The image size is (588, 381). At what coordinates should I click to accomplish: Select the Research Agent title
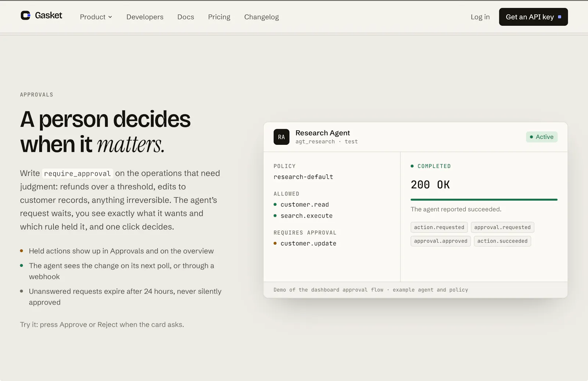[322, 133]
